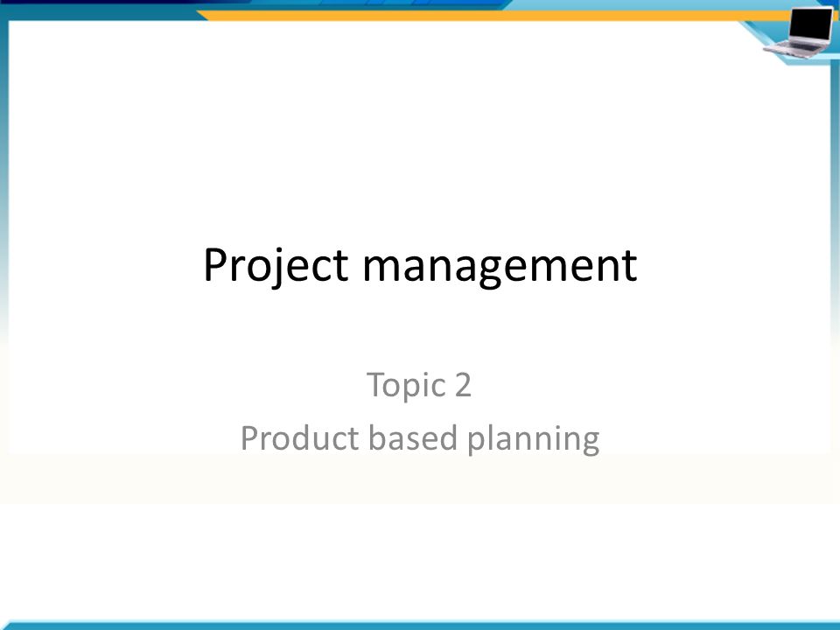Click the number '2' after Topic
Screen dimensions: 840x630
[x=463, y=385]
